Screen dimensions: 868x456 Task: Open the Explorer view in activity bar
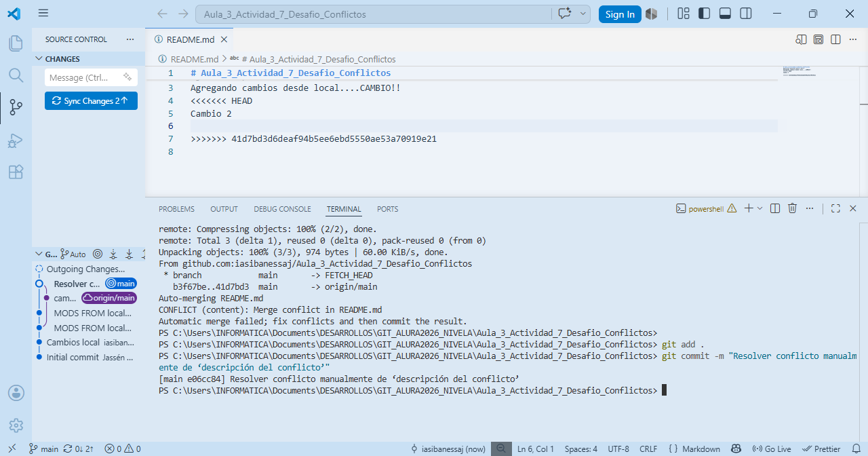click(x=16, y=43)
